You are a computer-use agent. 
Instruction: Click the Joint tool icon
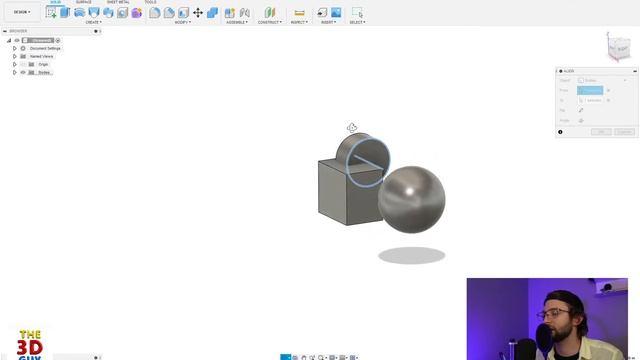click(x=244, y=13)
